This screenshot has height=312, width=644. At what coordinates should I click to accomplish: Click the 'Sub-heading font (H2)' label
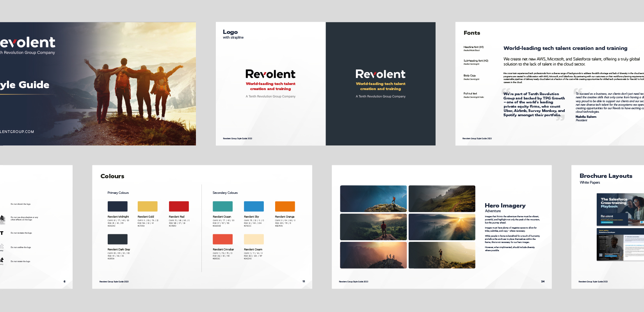(x=476, y=61)
